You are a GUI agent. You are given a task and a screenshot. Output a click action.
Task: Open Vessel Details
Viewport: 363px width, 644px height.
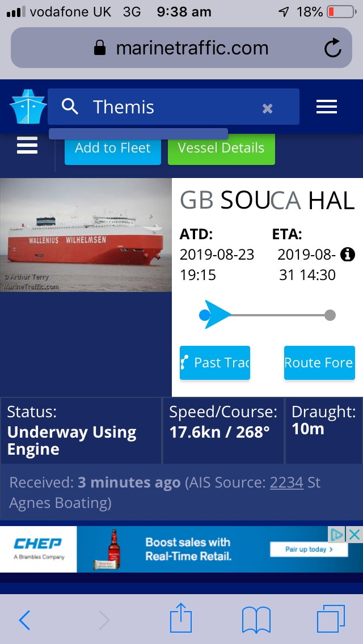pos(221,149)
